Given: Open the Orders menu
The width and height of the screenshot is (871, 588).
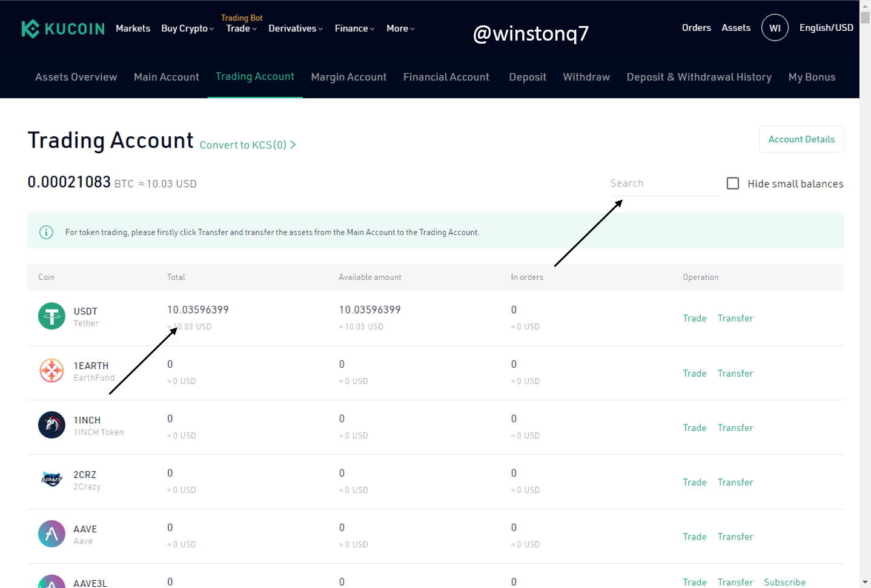Looking at the screenshot, I should pos(697,28).
